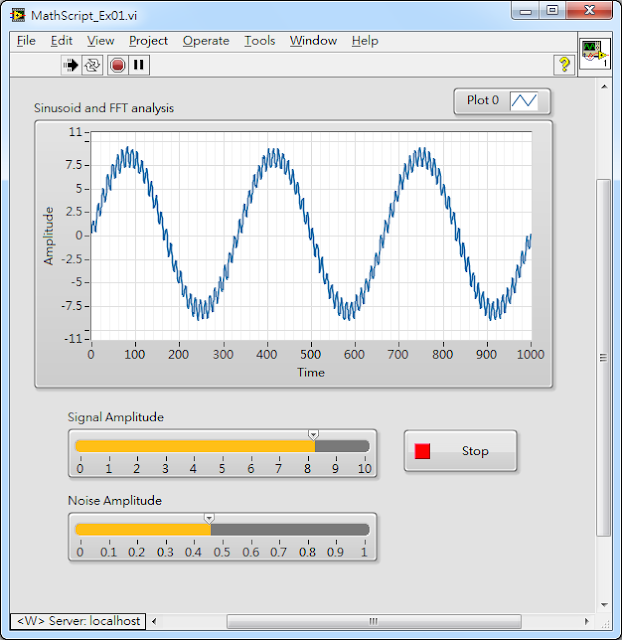622x640 pixels.
Task: Open the yellow context help question mark
Action: click(x=564, y=64)
